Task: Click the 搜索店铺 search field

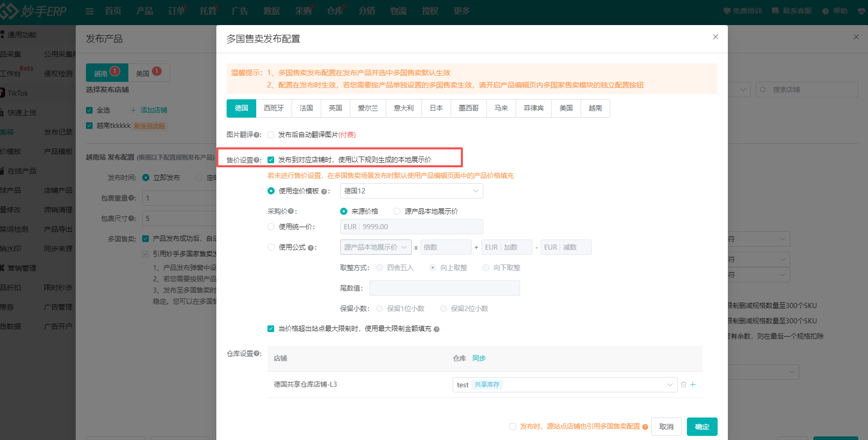Action: [807, 90]
